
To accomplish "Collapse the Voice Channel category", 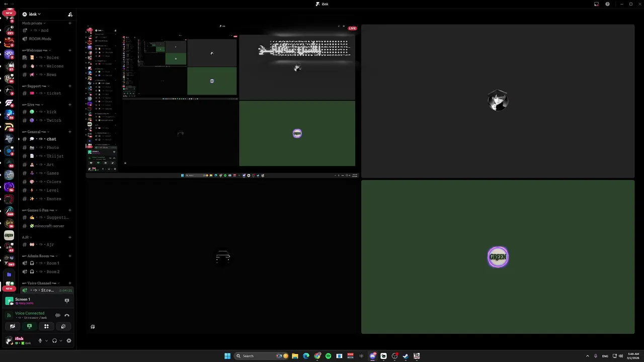I will pos(40,283).
